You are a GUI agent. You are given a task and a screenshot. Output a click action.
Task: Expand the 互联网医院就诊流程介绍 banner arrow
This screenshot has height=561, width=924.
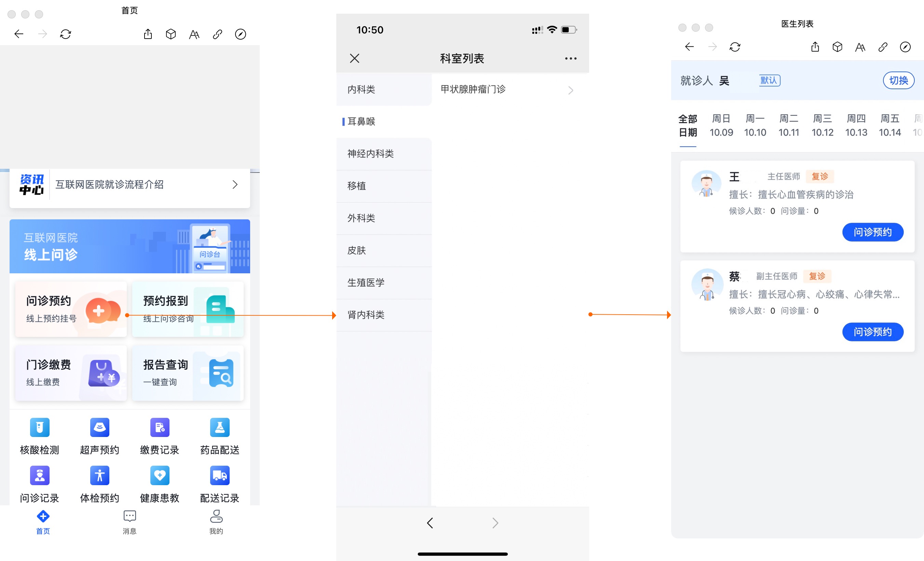235,184
